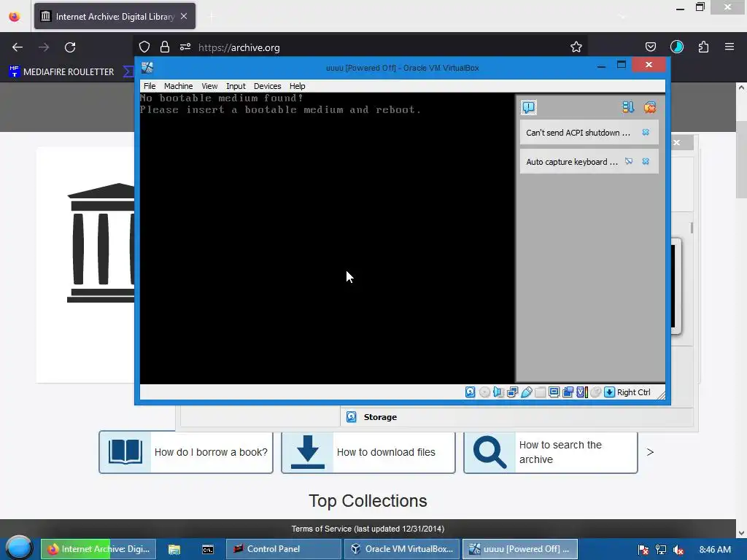The image size is (747, 560).
Task: Switch to Firefox taskbar button
Action: 98,549
